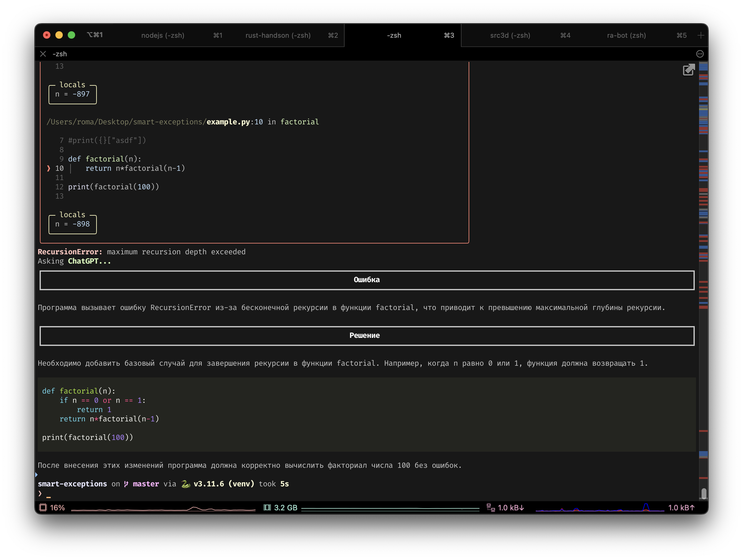This screenshot has width=743, height=560.
Task: Switch to the nodejs (-zsh) tab
Action: click(163, 35)
